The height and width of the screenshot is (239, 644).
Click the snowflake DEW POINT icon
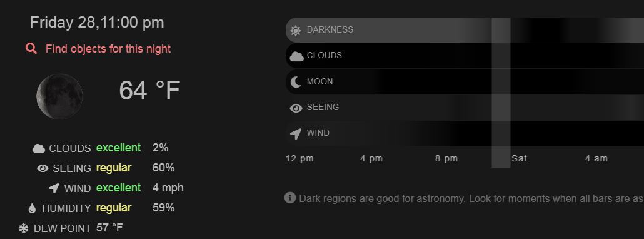(x=24, y=228)
